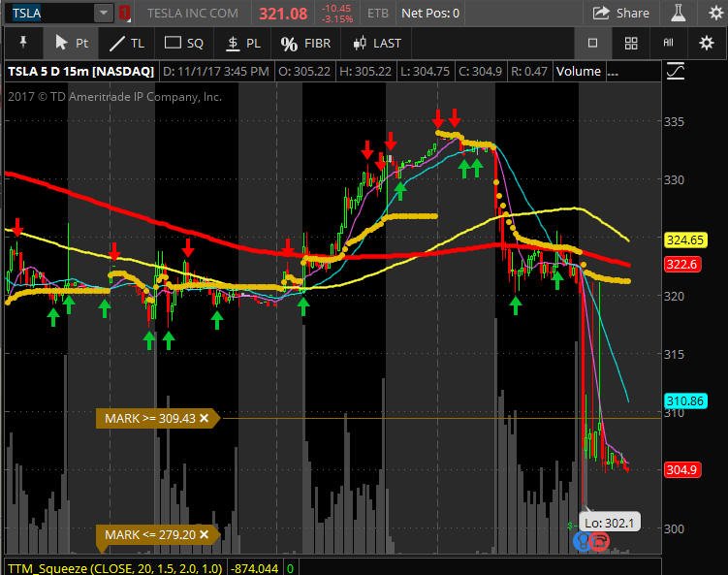Select the SQ rectangle drawing tool
Viewport: 728px width, 575px height.
tap(184, 44)
